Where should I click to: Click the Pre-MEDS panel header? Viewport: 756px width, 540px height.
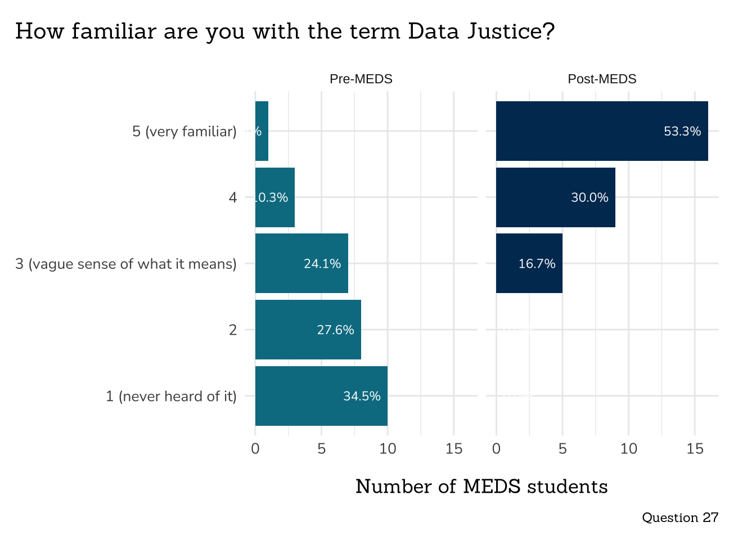click(361, 79)
